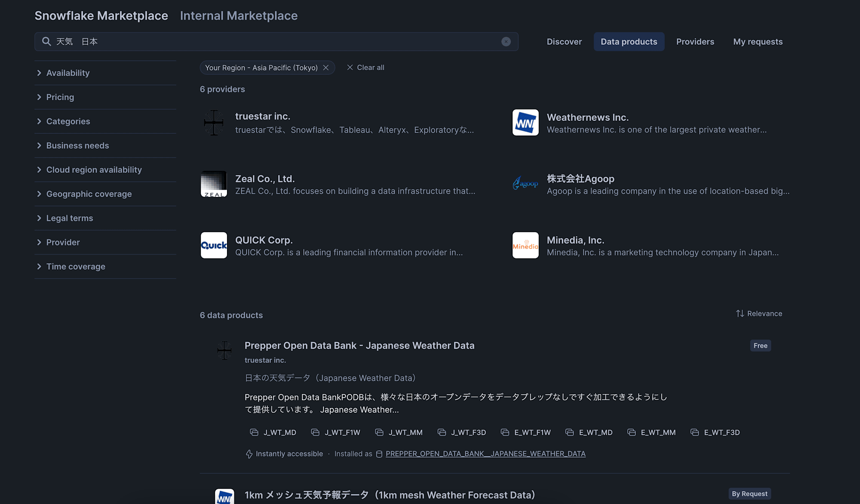Go to My requests tab
This screenshot has width=860, height=504.
click(758, 42)
